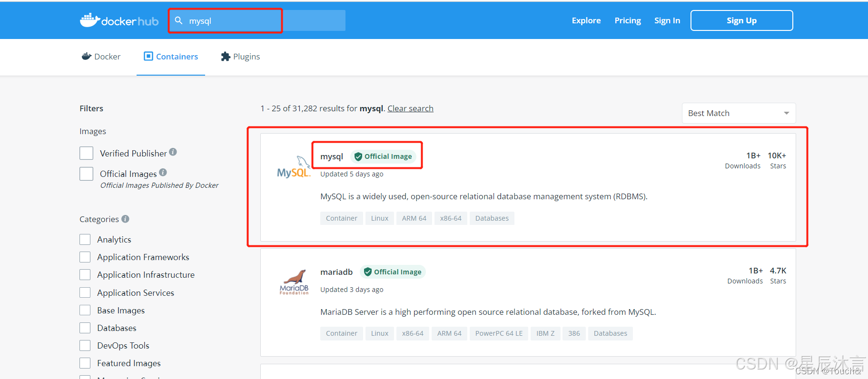Screen dimensions: 868x379
Task: Focus the search field containing mysql
Action: [x=257, y=20]
